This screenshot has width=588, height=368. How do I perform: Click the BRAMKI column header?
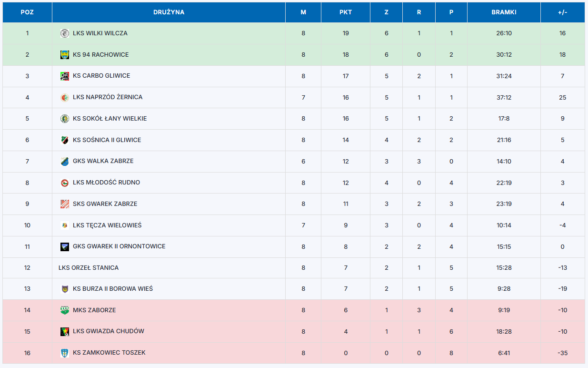point(504,12)
